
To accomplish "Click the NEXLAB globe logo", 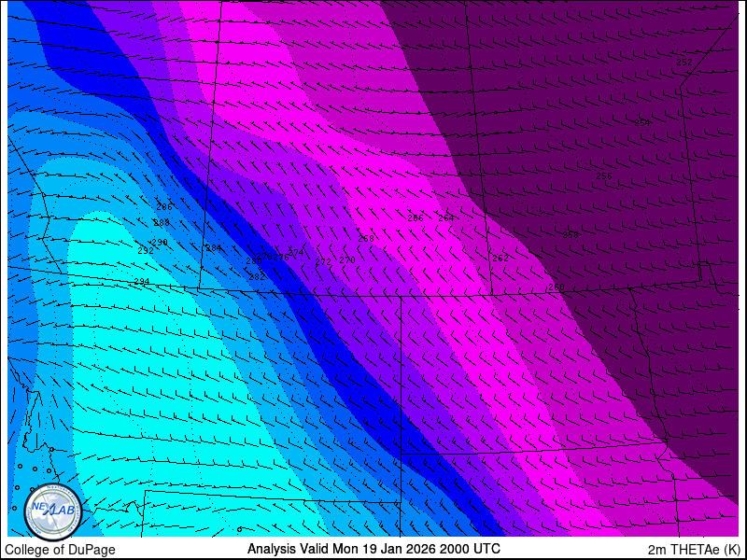I will click(53, 511).
